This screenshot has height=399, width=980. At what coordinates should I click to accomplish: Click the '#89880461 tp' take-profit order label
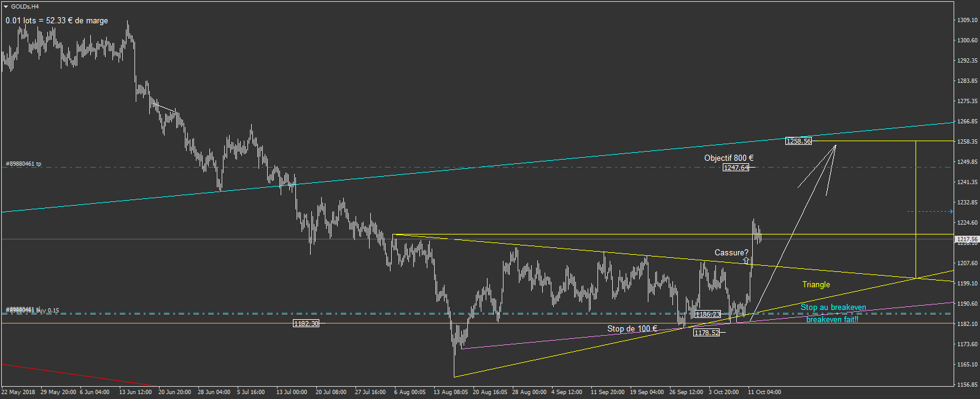23,164
